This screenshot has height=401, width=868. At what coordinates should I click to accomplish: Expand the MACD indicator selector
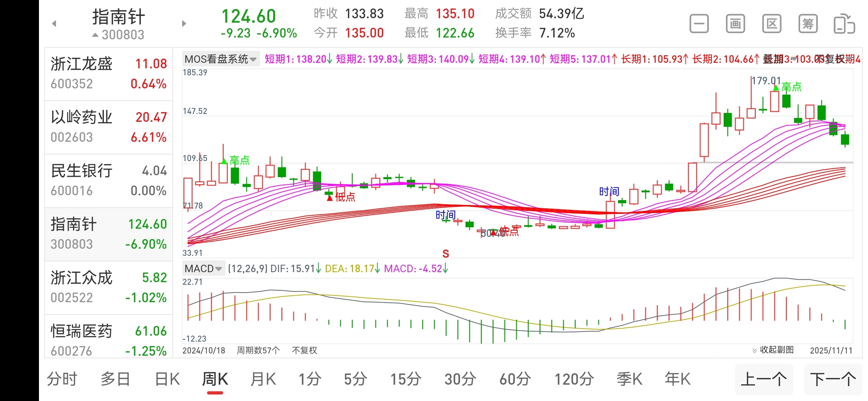pyautogui.click(x=203, y=268)
